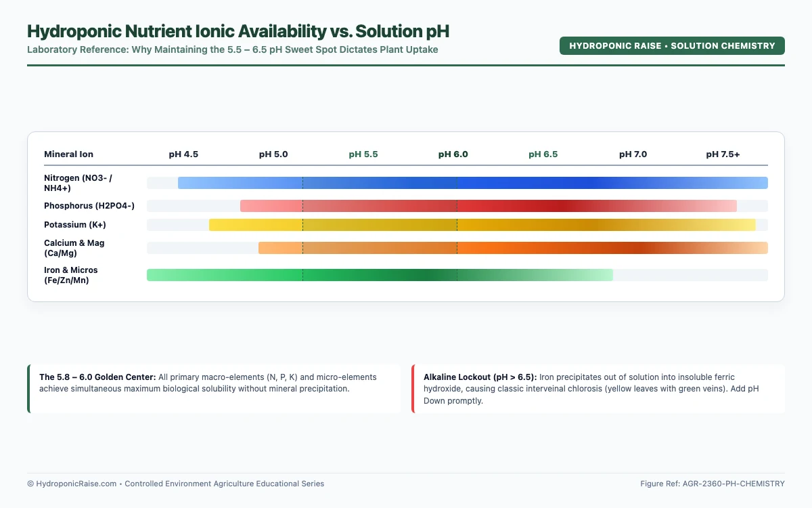Image resolution: width=812 pixels, height=508 pixels.
Task: Click the green pH 5.5 column header
Action: (x=363, y=154)
